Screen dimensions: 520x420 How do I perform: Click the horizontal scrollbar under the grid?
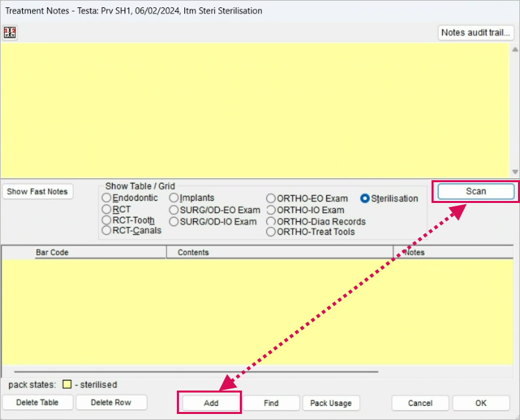point(196,372)
